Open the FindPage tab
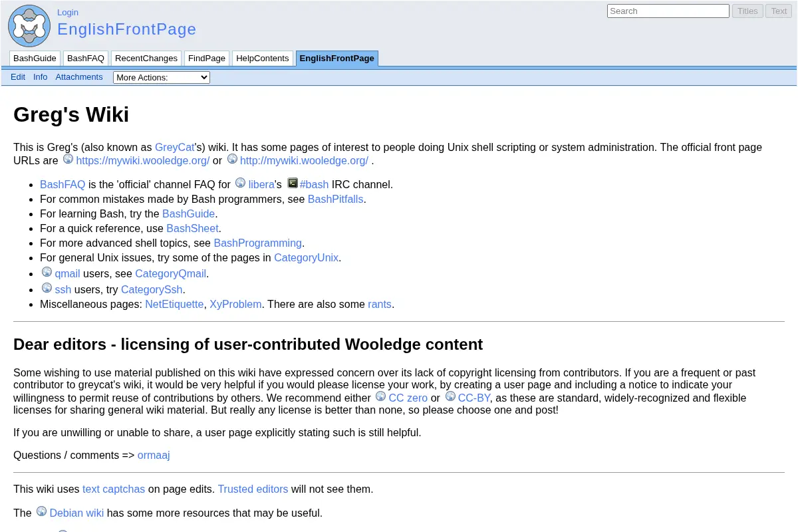 tap(207, 59)
